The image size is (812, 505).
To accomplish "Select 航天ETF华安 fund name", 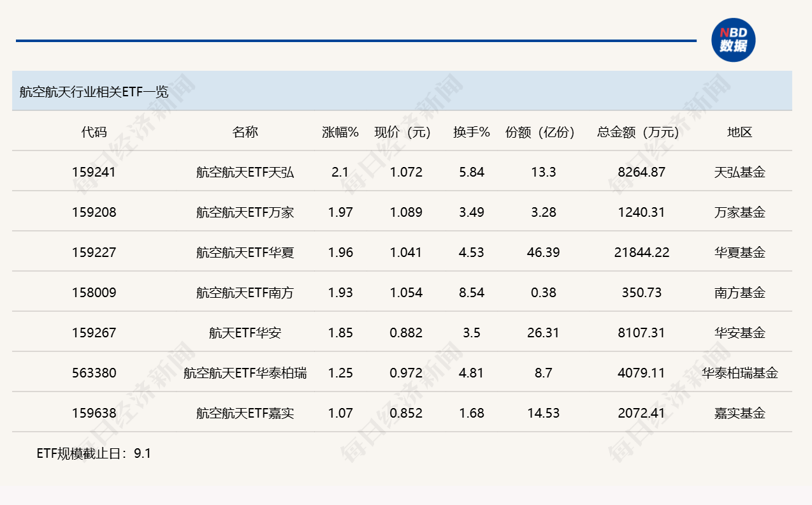I will (245, 333).
